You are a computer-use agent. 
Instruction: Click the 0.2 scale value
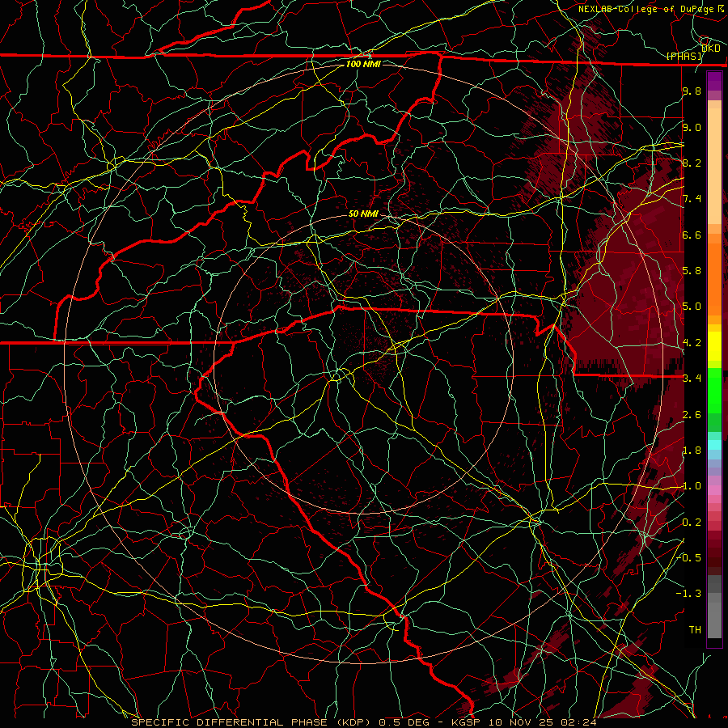692,523
